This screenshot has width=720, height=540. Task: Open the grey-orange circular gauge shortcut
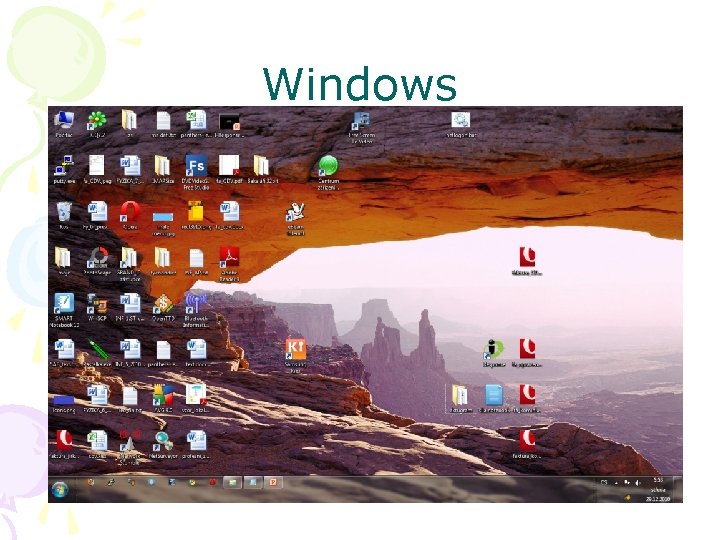tap(97, 261)
